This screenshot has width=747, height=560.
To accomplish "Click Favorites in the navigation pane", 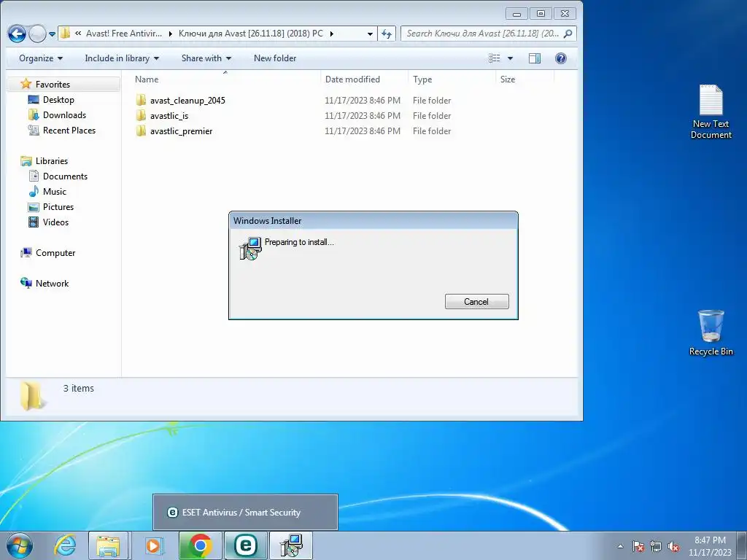I will pyautogui.click(x=53, y=85).
